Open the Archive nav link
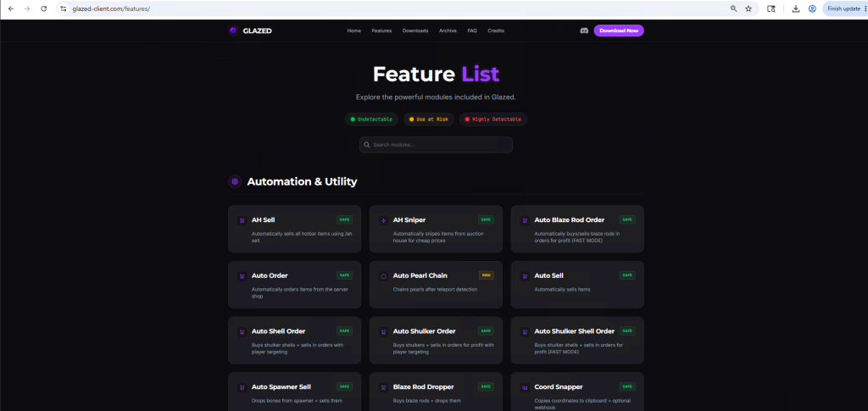 pos(448,31)
